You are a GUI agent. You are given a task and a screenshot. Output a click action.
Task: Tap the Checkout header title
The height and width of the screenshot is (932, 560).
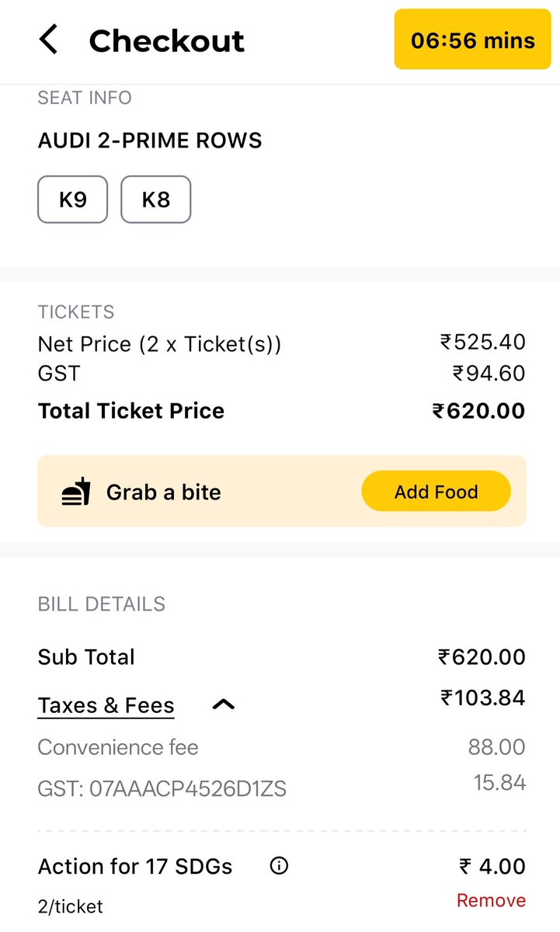point(167,40)
